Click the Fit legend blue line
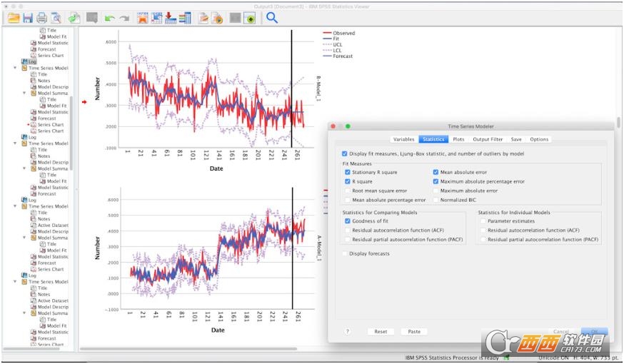 327,39
